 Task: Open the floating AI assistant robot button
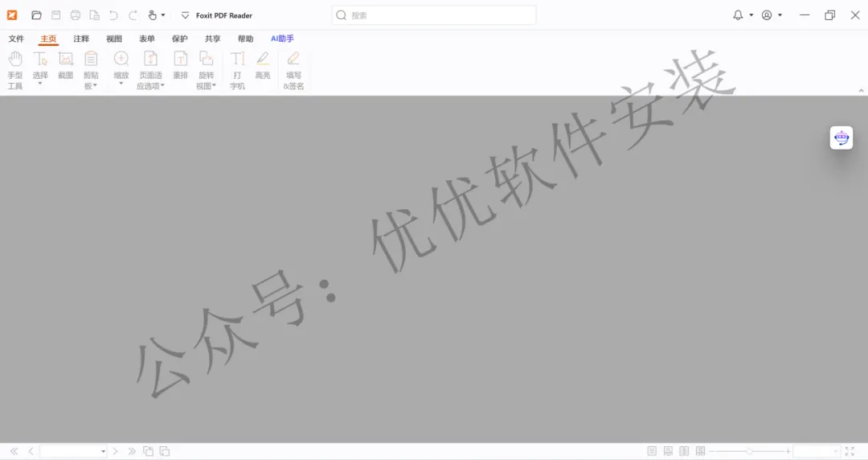pyautogui.click(x=841, y=138)
